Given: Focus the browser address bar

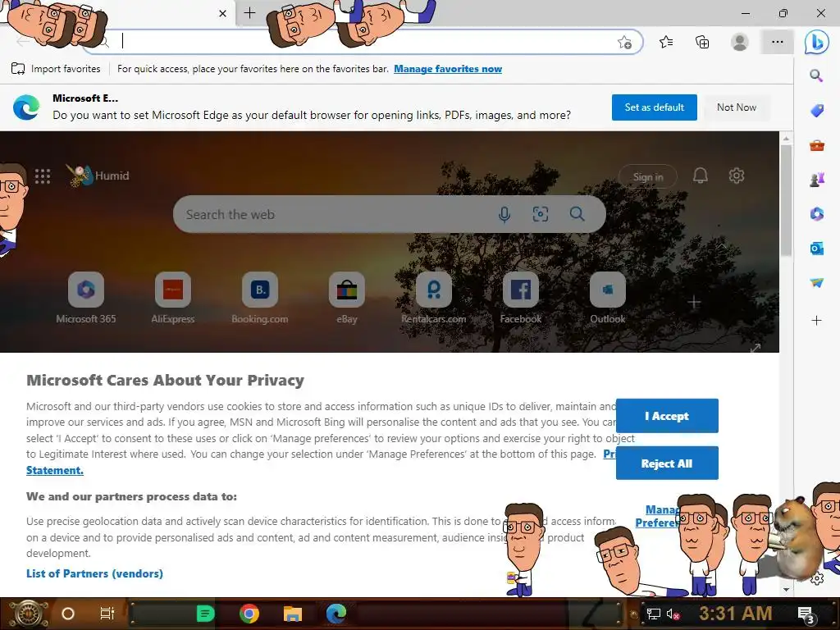Looking at the screenshot, I should point(362,41).
